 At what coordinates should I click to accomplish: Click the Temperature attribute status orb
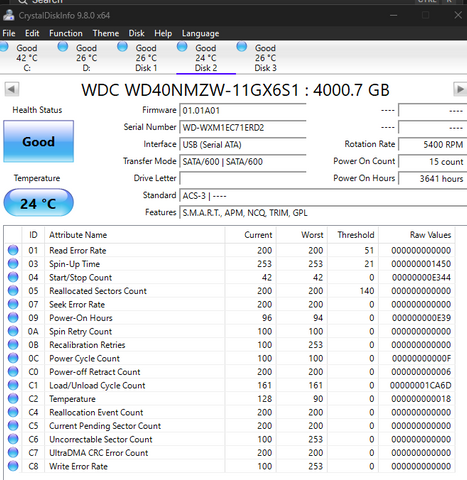(x=13, y=398)
